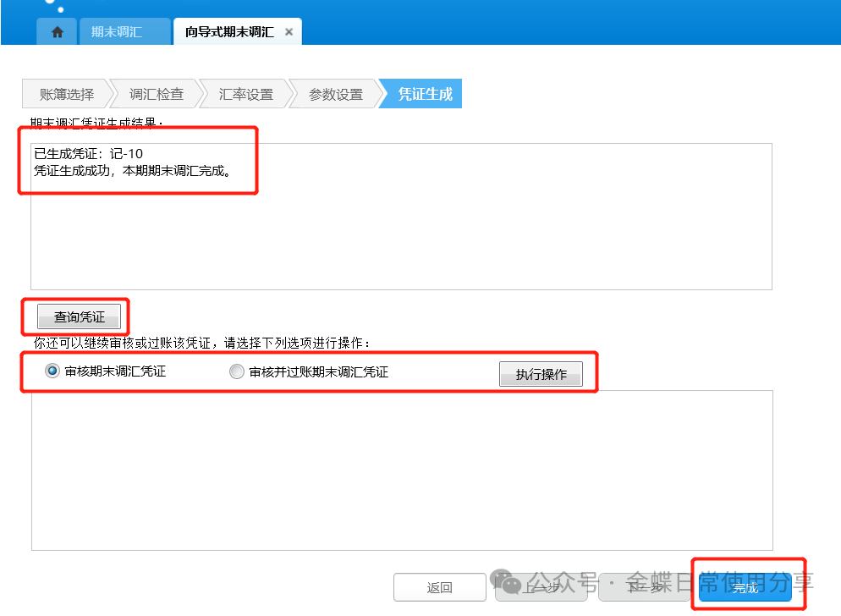Go to the 账簿选择 wizard step

(x=66, y=94)
